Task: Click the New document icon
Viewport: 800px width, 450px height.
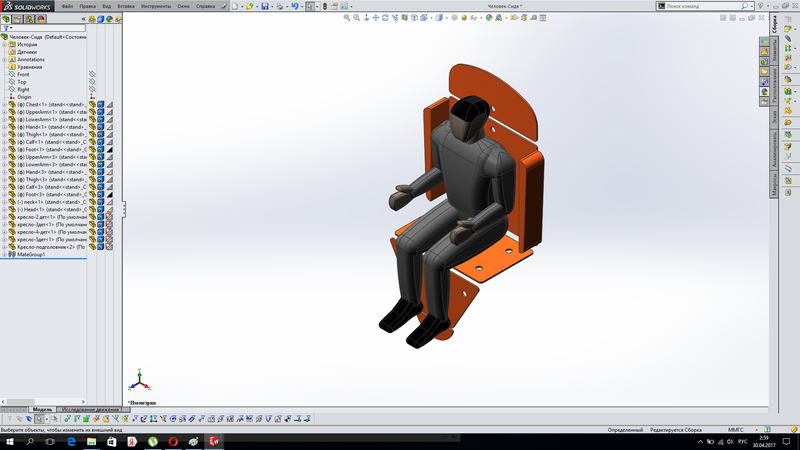Action: pos(235,6)
